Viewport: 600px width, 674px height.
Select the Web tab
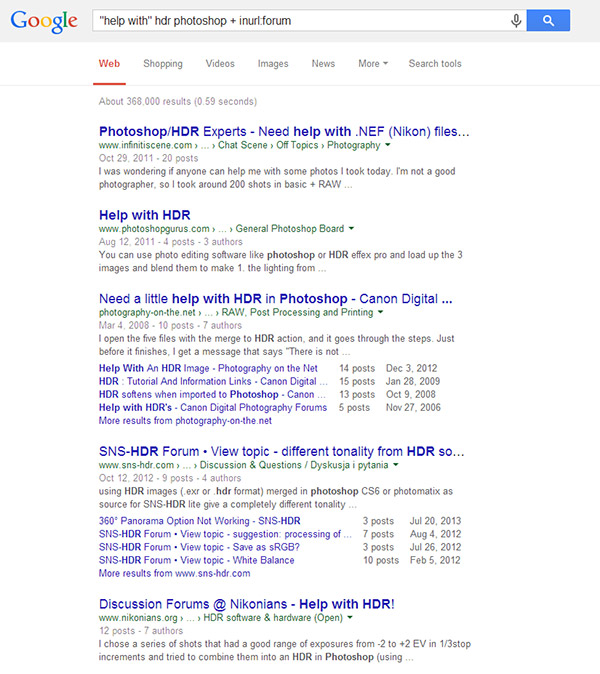[109, 64]
